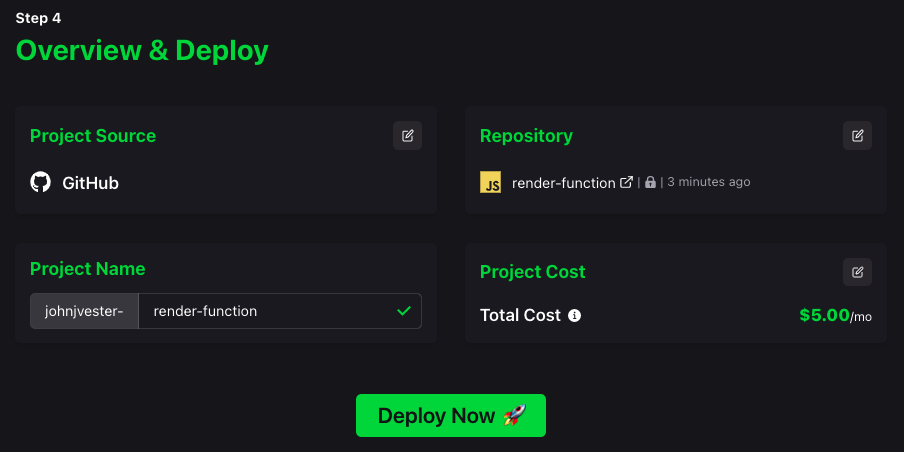
Task: Click the GitHub source label
Action: click(90, 184)
